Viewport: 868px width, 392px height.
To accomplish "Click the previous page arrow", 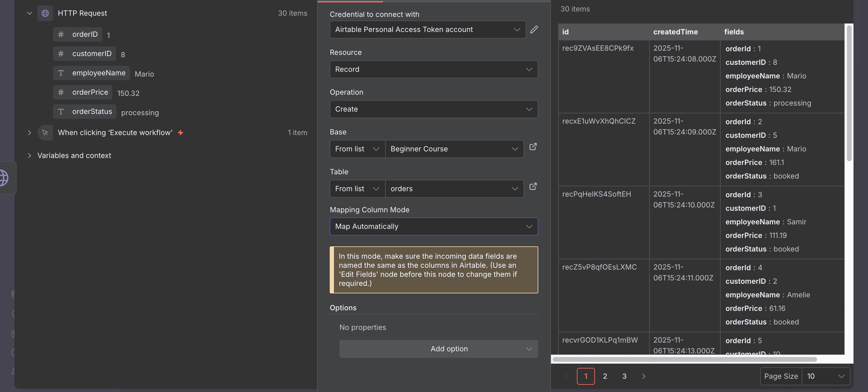I will tap(566, 376).
